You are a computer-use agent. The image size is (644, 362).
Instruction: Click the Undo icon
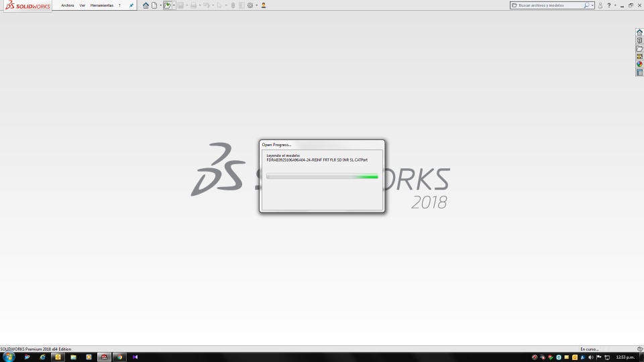pyautogui.click(x=206, y=5)
